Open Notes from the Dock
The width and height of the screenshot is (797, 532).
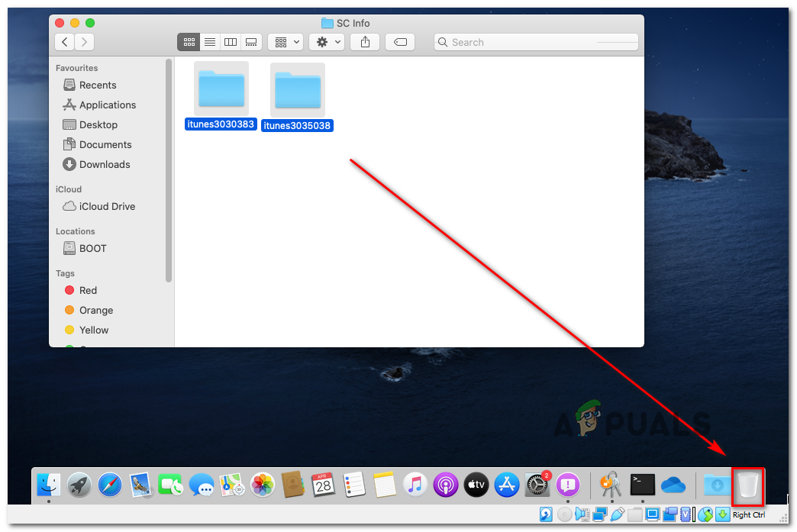[x=385, y=485]
